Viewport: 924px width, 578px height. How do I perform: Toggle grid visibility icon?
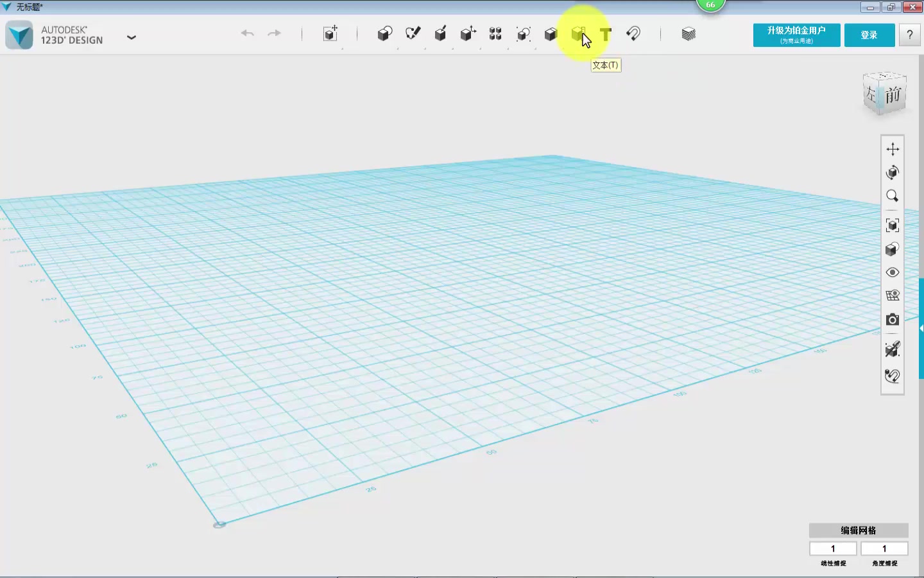893,295
